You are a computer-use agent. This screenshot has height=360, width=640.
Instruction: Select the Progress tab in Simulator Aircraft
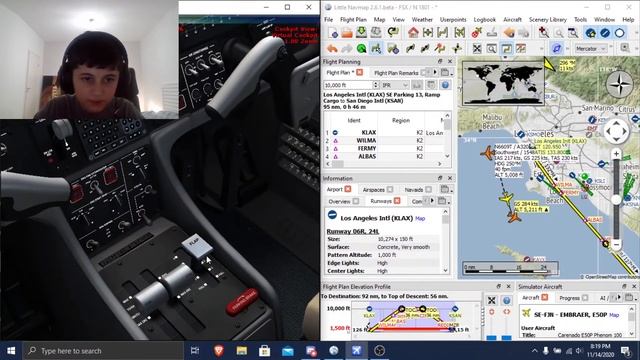point(569,298)
